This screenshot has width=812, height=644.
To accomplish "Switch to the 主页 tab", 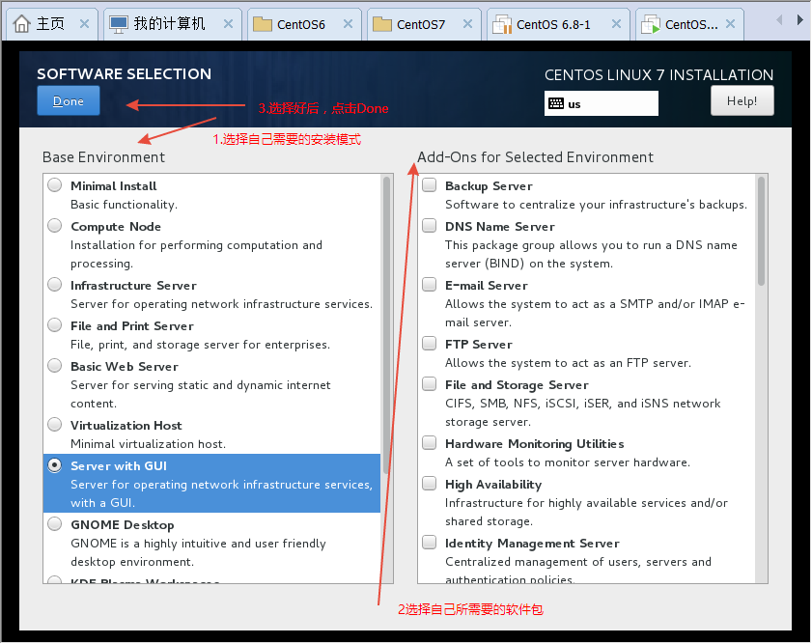I will (x=50, y=24).
